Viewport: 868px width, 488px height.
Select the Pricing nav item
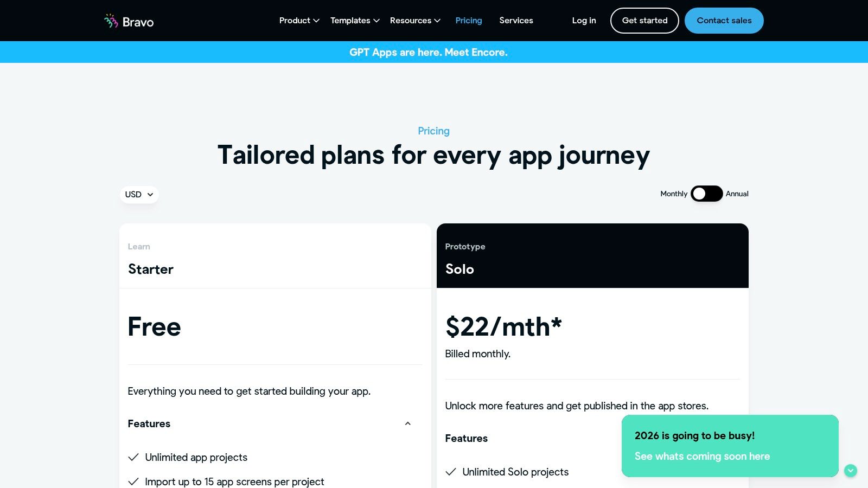pos(468,21)
